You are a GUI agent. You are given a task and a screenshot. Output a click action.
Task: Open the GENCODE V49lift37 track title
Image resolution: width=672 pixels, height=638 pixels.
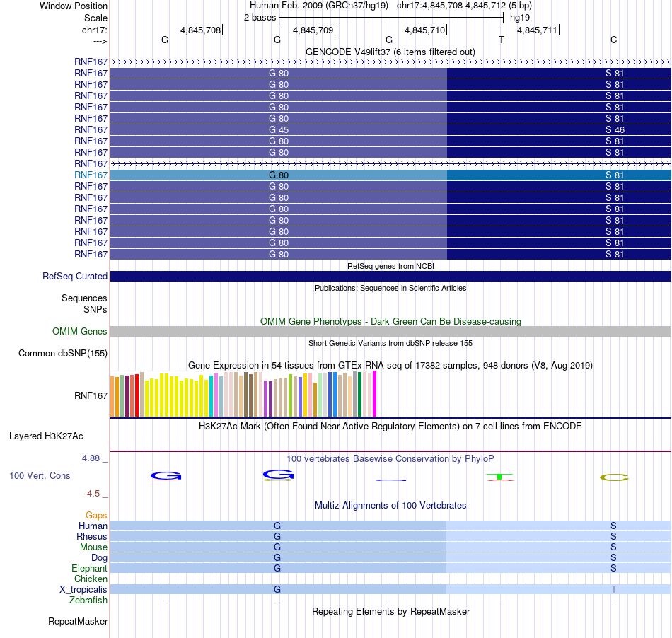(x=390, y=52)
